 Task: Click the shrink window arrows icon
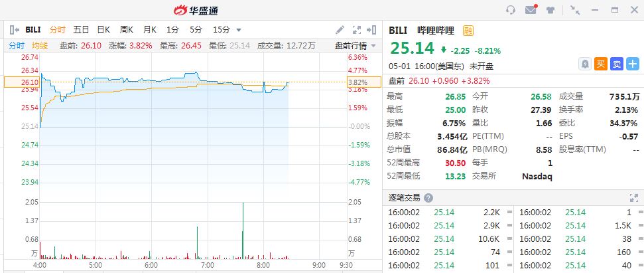click(574, 10)
